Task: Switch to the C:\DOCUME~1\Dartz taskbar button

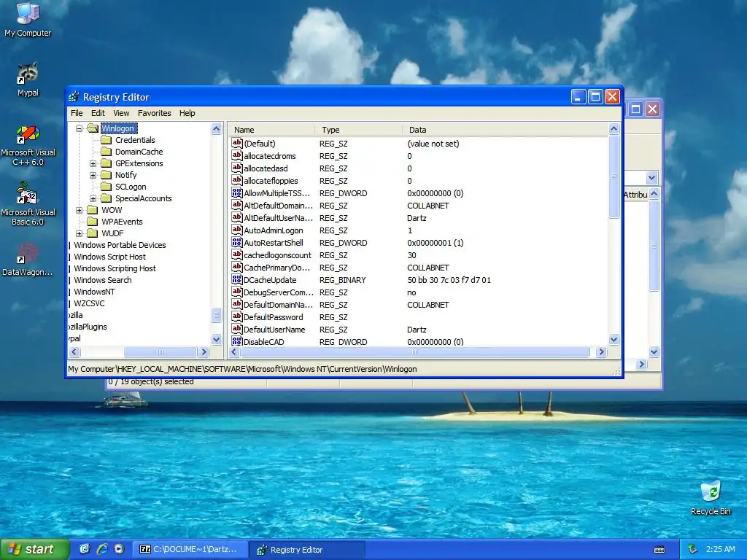Action: tap(190, 549)
